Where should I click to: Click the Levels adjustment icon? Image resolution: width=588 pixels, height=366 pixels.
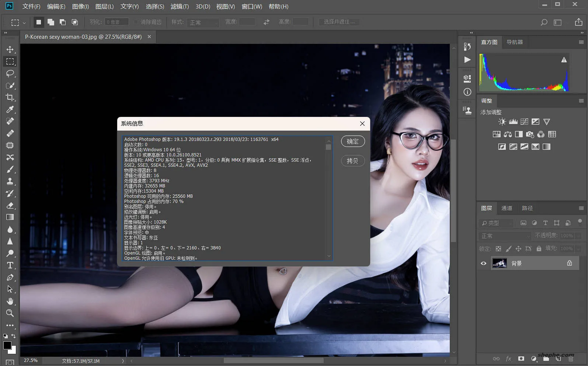[513, 122]
